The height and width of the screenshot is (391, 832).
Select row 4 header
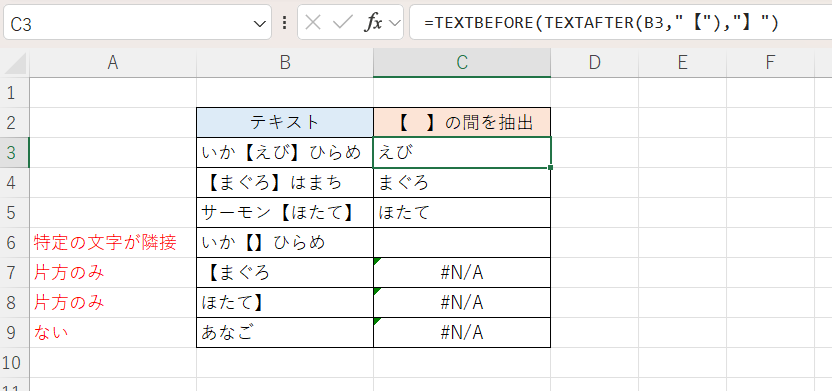tap(14, 183)
